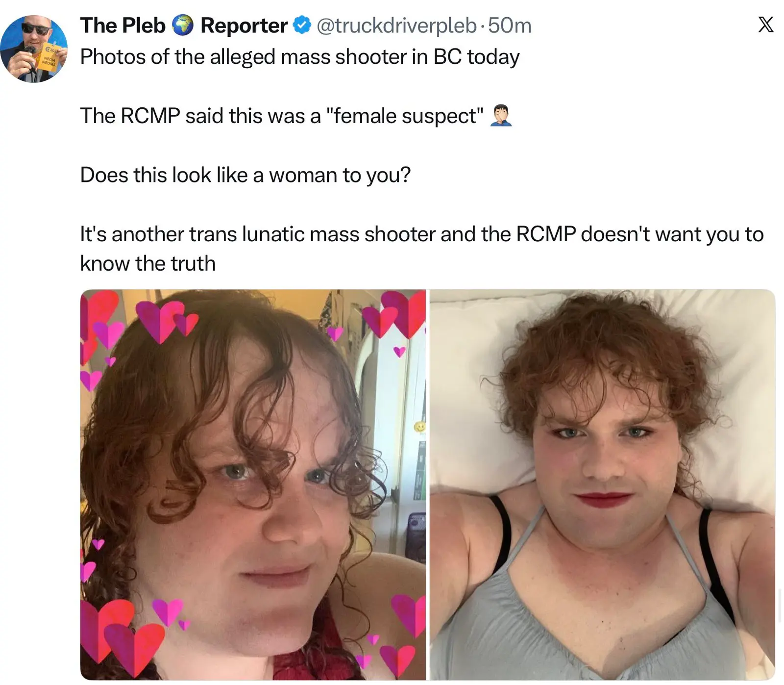Viewport: 784px width, 685px height.
Task: Click the yellow smiley sticker in left photo
Action: tap(419, 427)
